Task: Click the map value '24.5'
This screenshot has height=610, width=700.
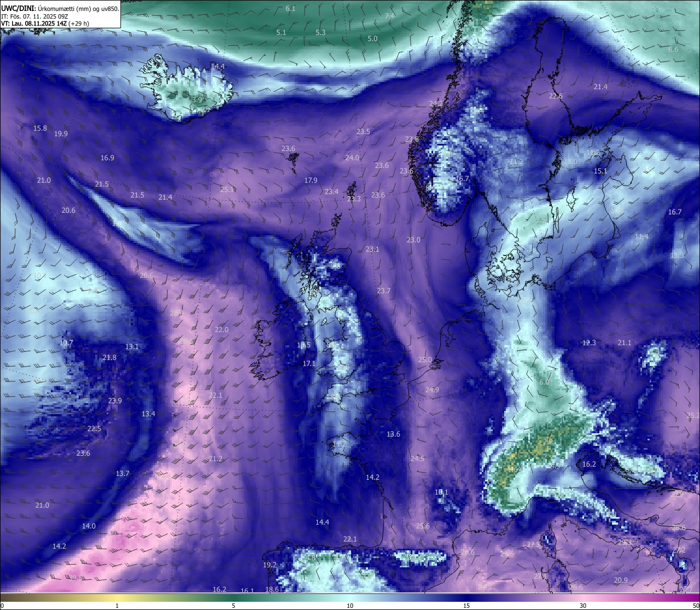Action: (x=417, y=458)
